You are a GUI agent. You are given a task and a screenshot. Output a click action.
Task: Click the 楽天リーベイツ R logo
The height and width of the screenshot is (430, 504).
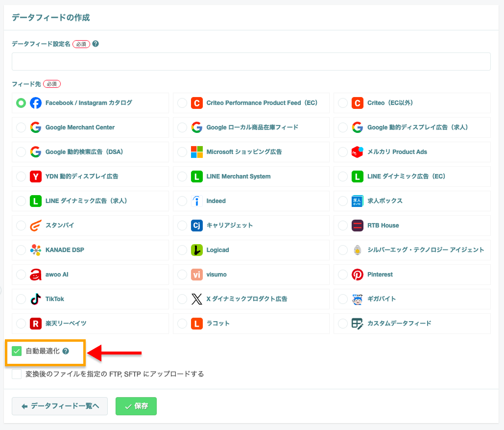36,324
